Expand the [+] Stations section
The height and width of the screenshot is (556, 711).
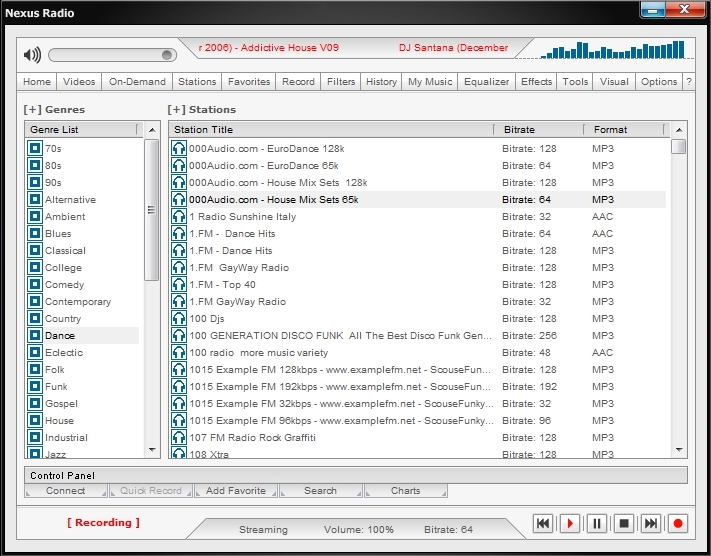click(201, 109)
